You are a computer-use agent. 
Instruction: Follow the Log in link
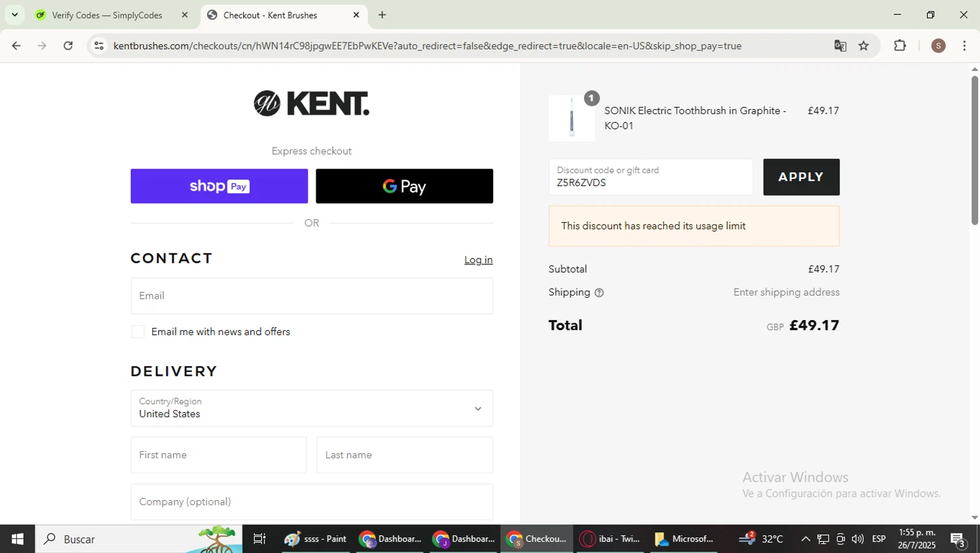[x=478, y=260]
